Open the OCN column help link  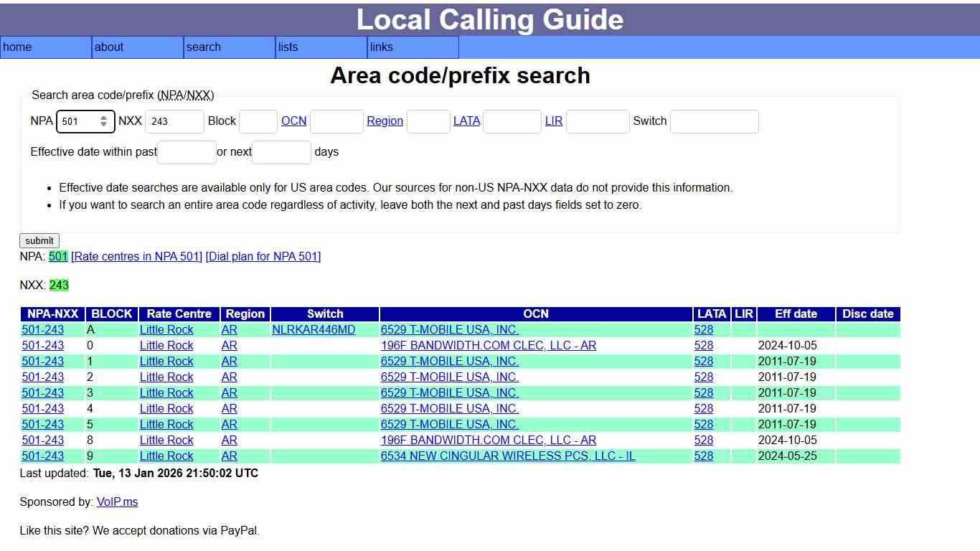tap(294, 121)
